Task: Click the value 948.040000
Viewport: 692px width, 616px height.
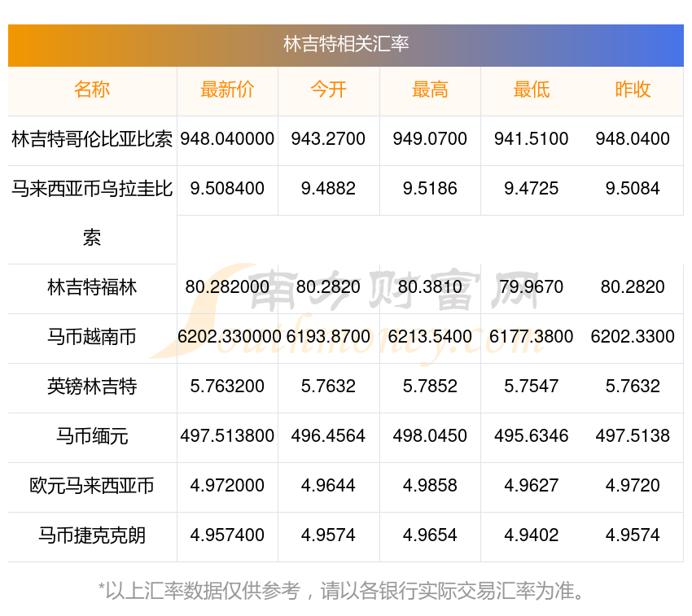Action: click(x=227, y=139)
